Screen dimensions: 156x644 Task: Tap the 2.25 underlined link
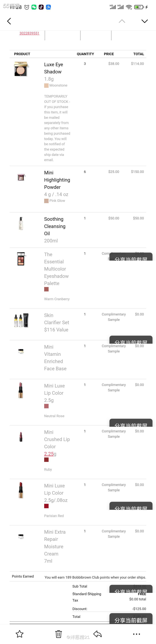tap(49, 454)
